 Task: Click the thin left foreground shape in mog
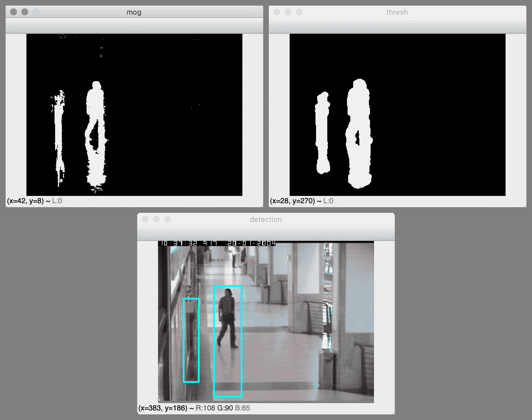click(59, 135)
